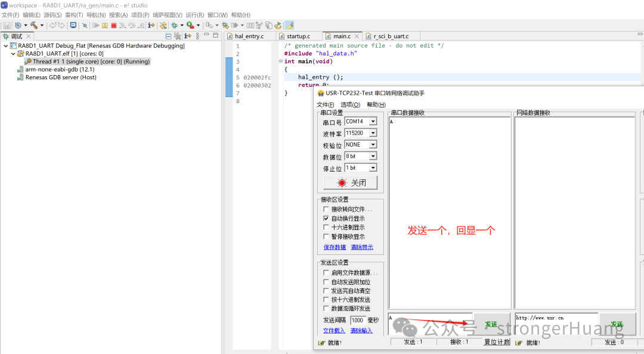Select the Suspend (pause) debug icon
The height and width of the screenshot is (354, 644).
point(105,25)
